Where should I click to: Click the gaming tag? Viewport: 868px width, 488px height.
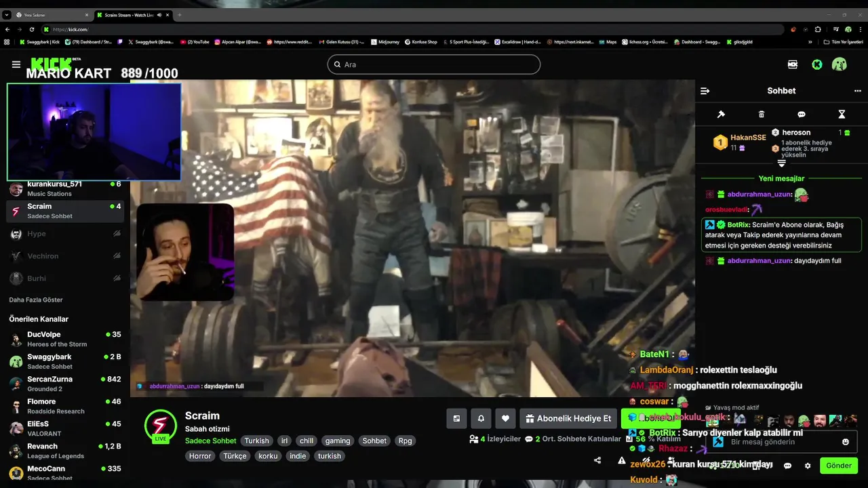[337, 441]
